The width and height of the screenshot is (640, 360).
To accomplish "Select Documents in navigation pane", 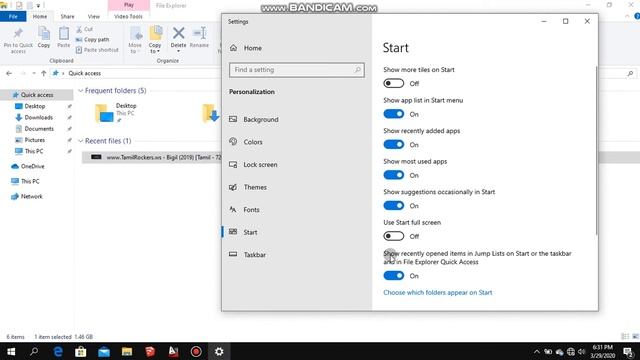I will click(x=39, y=129).
